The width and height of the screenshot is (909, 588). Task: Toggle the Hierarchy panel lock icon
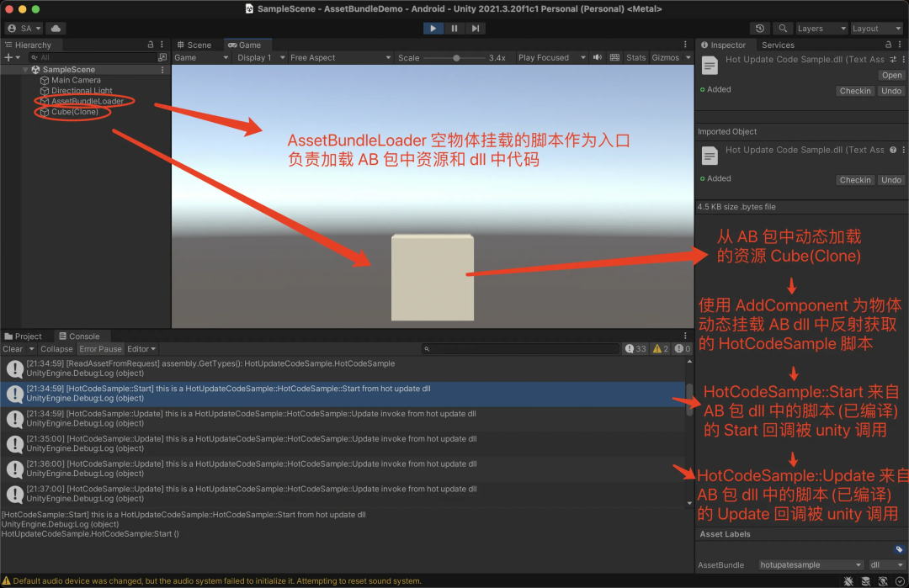pyautogui.click(x=150, y=45)
